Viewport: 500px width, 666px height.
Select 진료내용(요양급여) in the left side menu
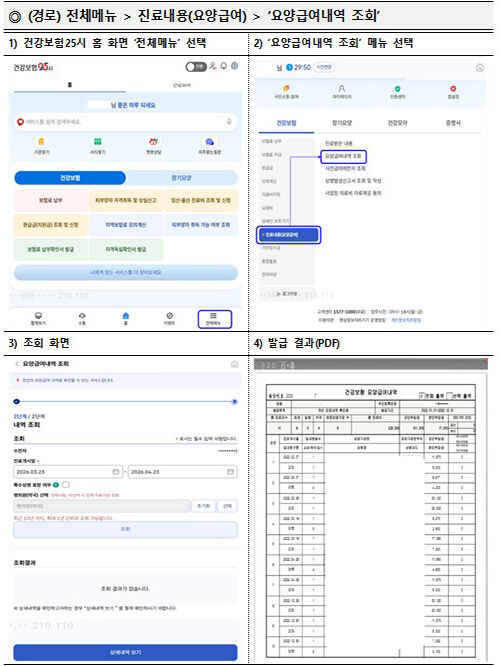click(x=288, y=234)
